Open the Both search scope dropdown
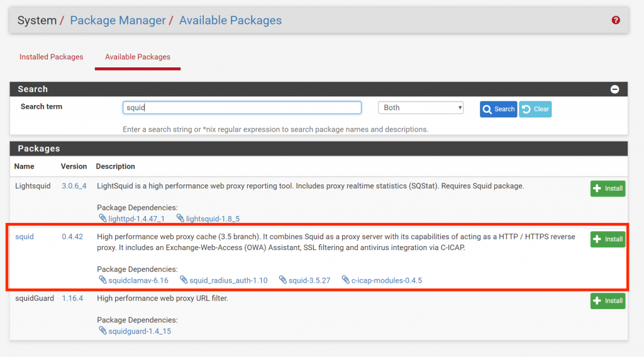 pos(421,108)
